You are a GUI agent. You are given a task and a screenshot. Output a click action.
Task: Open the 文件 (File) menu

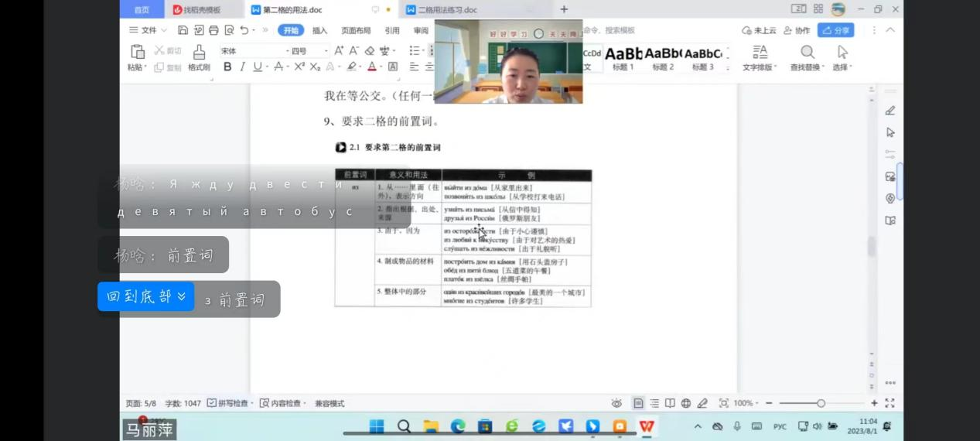pos(143,30)
